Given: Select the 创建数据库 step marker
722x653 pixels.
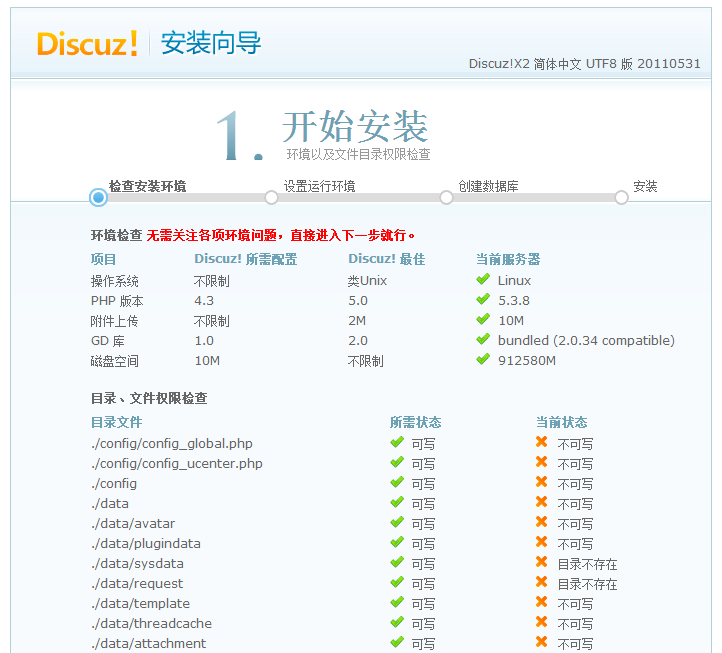Looking at the screenshot, I should (x=446, y=198).
